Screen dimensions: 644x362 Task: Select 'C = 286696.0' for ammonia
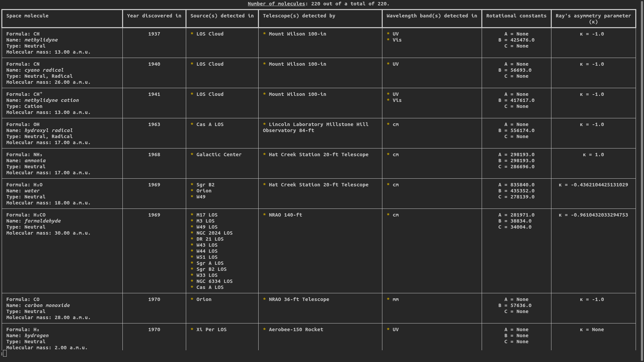point(516,167)
